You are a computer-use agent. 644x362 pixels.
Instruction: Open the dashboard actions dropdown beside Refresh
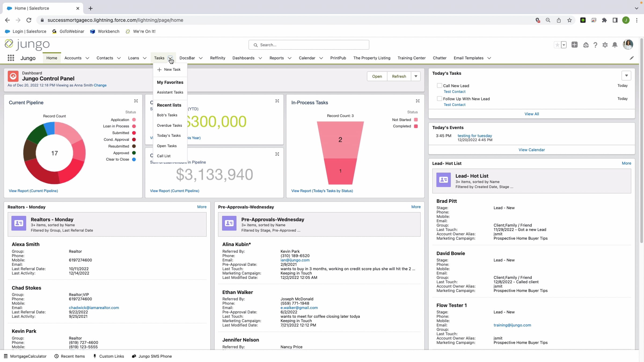416,76
